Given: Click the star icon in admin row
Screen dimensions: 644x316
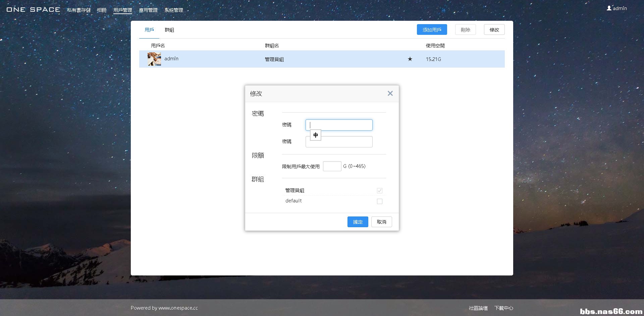Looking at the screenshot, I should tap(410, 59).
